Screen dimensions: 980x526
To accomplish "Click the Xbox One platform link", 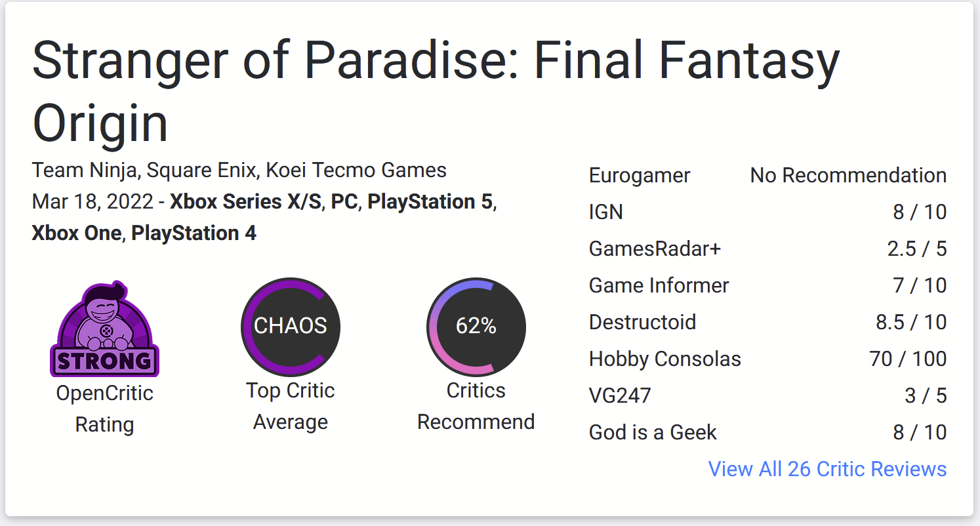I will (77, 233).
